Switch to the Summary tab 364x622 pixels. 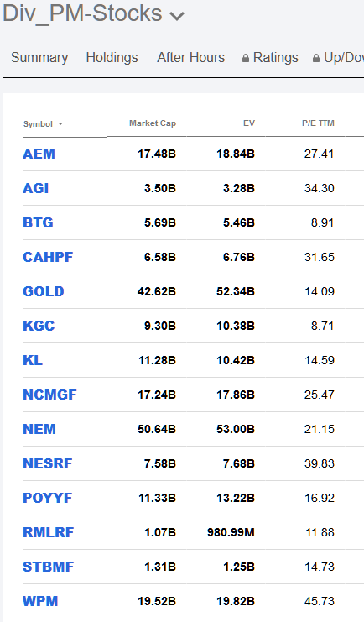pos(39,58)
